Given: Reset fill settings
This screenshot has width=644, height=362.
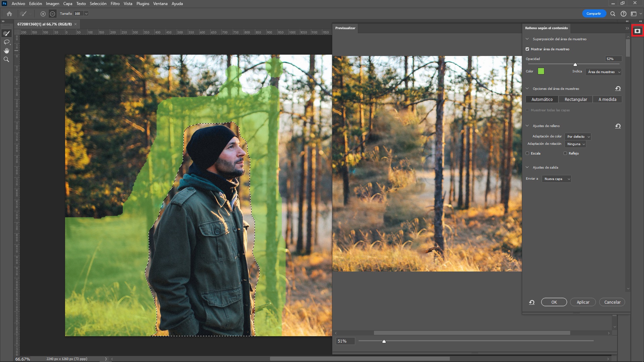Looking at the screenshot, I should coord(618,126).
